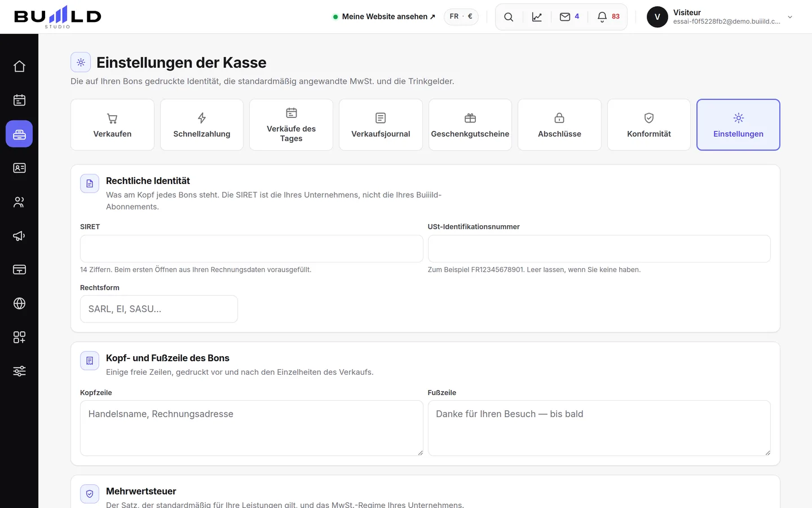Image resolution: width=812 pixels, height=508 pixels.
Task: Open the FR · € language currency selector
Action: point(461,17)
